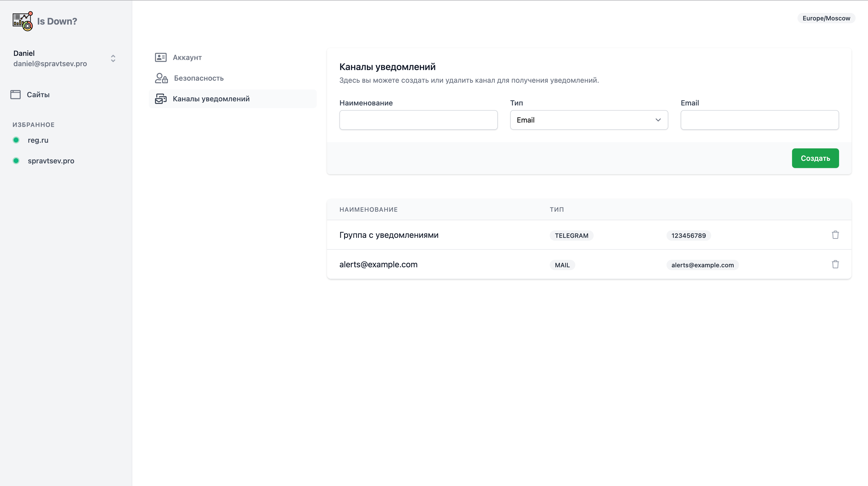The width and height of the screenshot is (868, 486).
Task: Click the green status dot beside spravtsev.pro
Action: click(16, 161)
